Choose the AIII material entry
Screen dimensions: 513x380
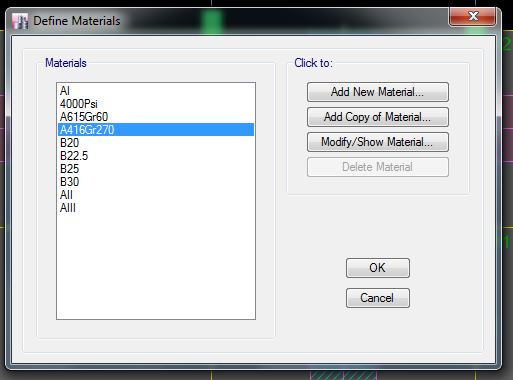pos(156,208)
